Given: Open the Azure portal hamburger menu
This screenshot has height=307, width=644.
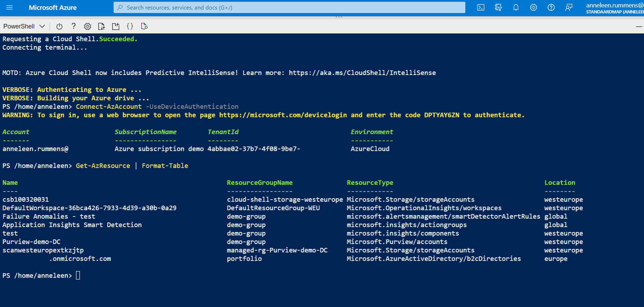Looking at the screenshot, I should [9, 7].
